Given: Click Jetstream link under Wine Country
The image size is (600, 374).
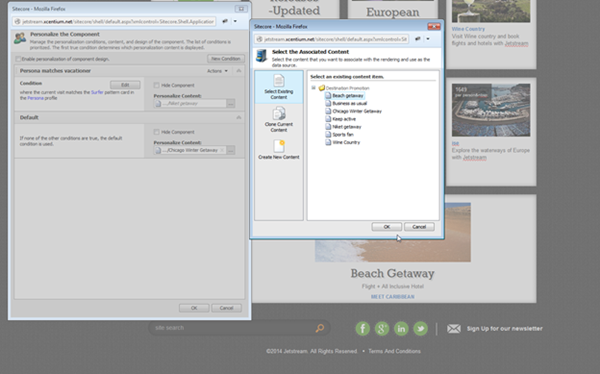Looking at the screenshot, I should tap(516, 43).
